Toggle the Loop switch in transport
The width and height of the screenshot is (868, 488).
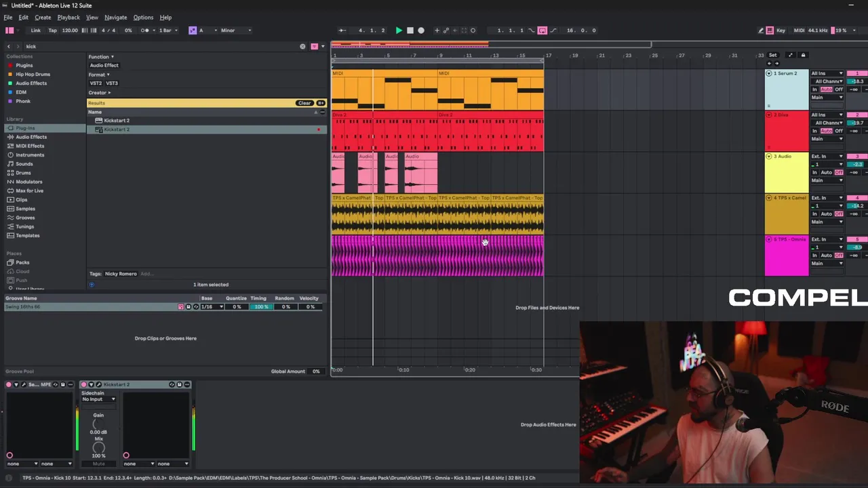click(x=542, y=30)
